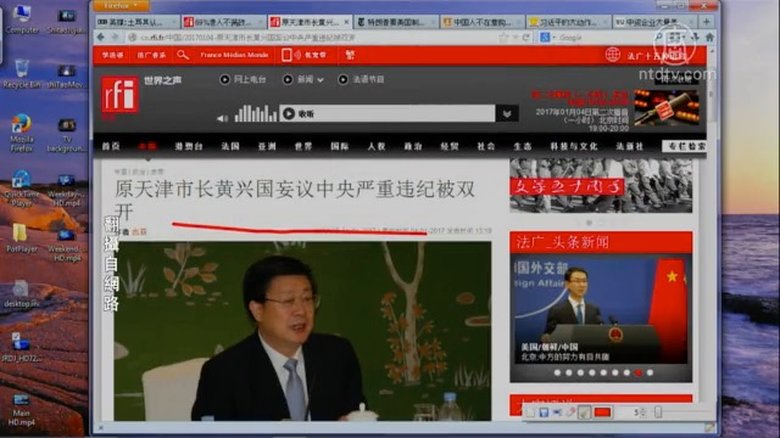Click the globe icon in the red bar
The image size is (780, 438).
[612, 55]
